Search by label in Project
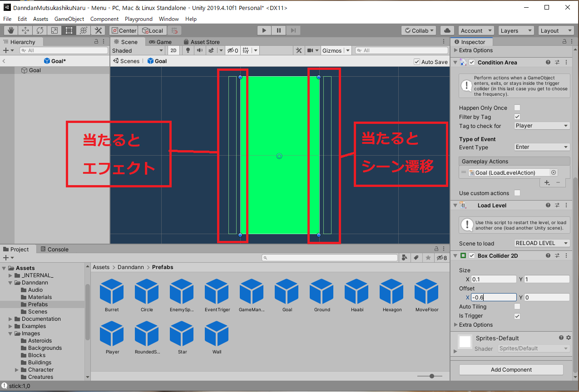This screenshot has width=579, height=392. [416, 258]
